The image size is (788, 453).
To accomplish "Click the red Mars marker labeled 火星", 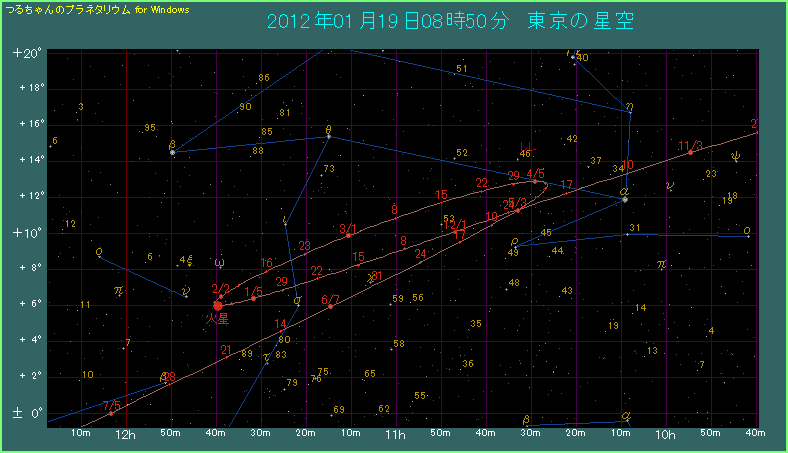I will [x=218, y=305].
